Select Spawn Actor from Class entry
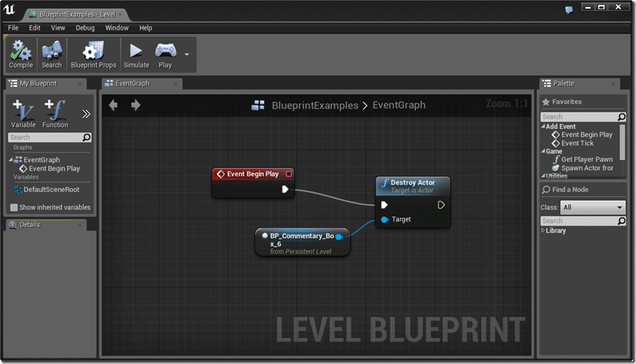636x364 pixels. tap(587, 169)
